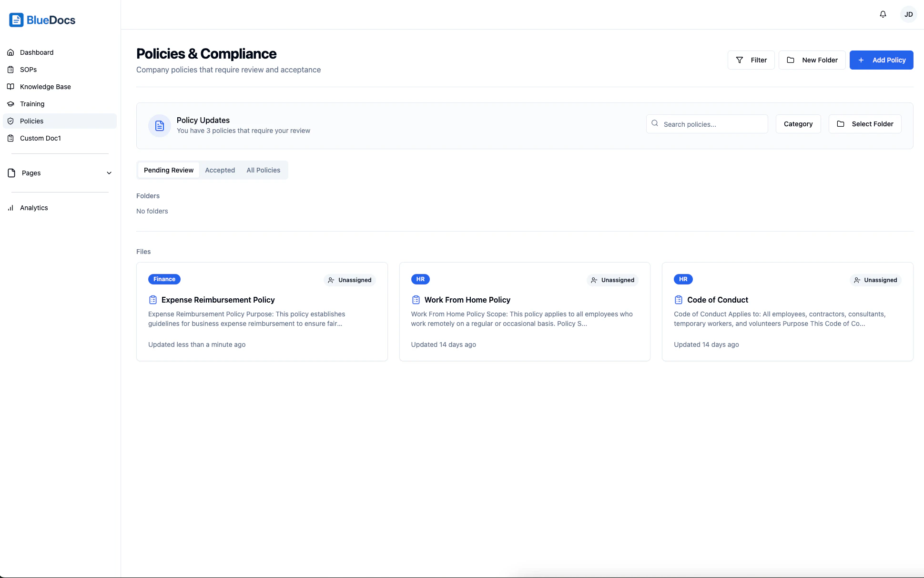The height and width of the screenshot is (578, 924).
Task: Open the Category dropdown
Action: click(798, 124)
